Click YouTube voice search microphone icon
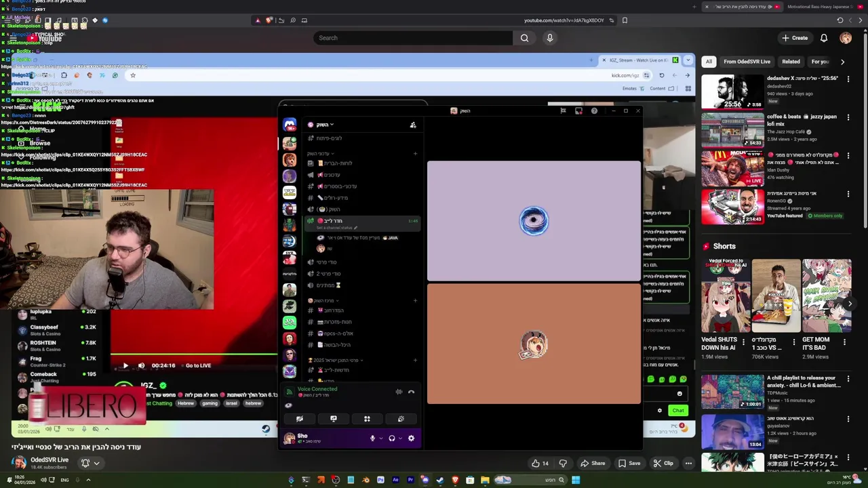Viewport: 868px width, 488px height. 550,38
